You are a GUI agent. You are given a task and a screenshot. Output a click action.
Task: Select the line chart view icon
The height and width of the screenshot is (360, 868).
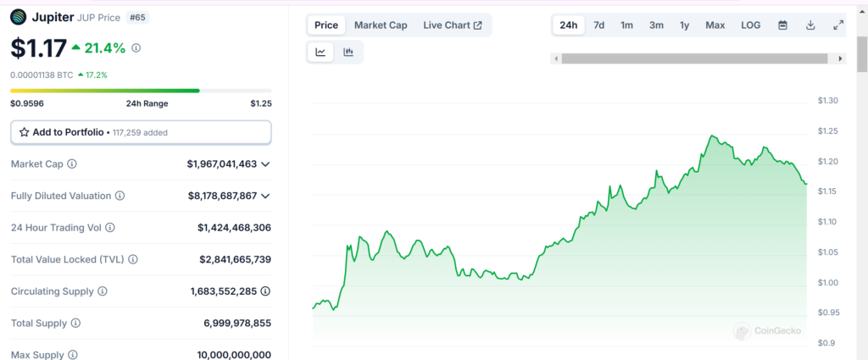(x=320, y=53)
